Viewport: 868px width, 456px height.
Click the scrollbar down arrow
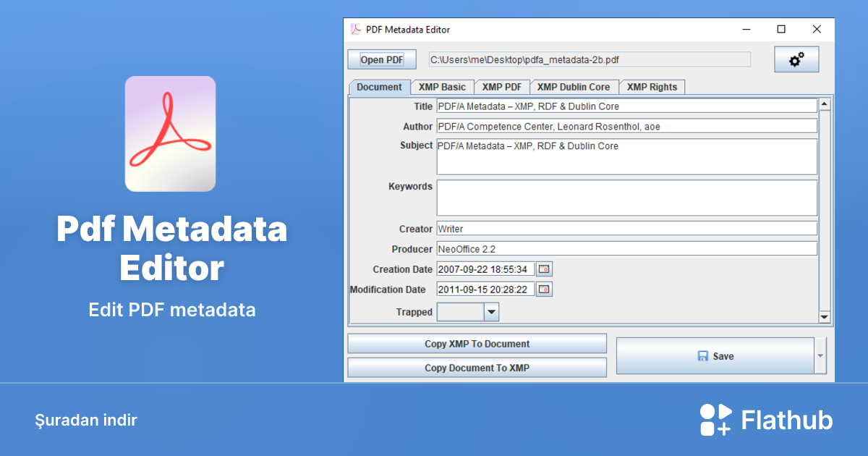click(x=824, y=317)
